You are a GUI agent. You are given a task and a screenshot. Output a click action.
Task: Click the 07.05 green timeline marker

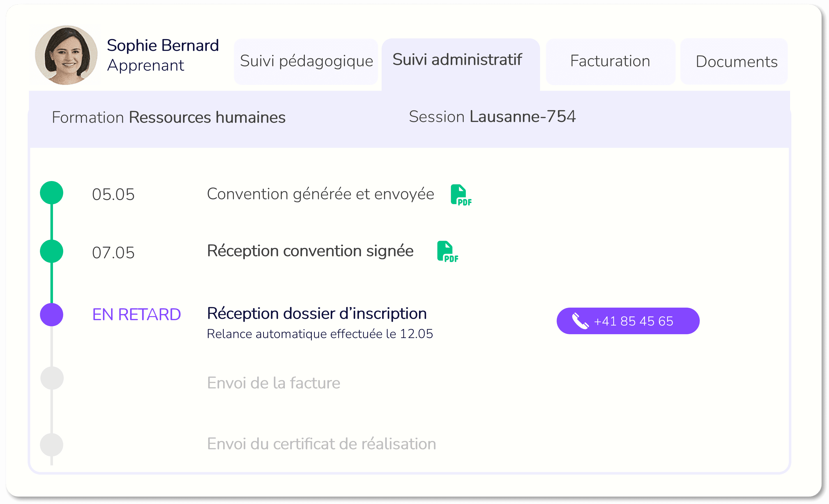(51, 251)
